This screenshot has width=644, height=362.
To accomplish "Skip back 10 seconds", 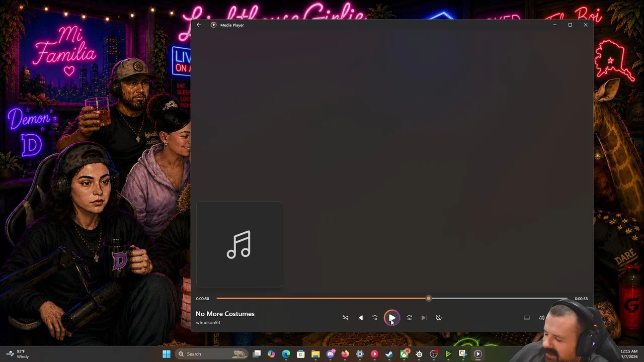I will tap(375, 318).
